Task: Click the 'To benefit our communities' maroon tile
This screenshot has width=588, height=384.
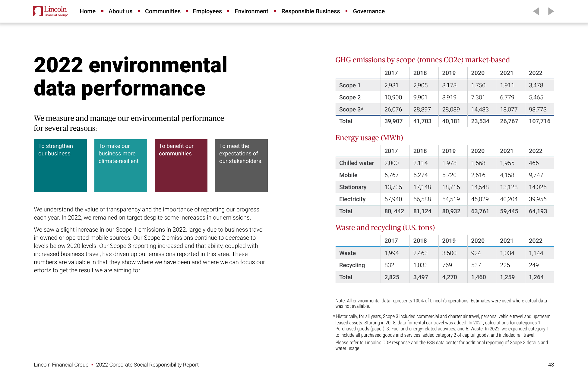Action: coord(181,166)
